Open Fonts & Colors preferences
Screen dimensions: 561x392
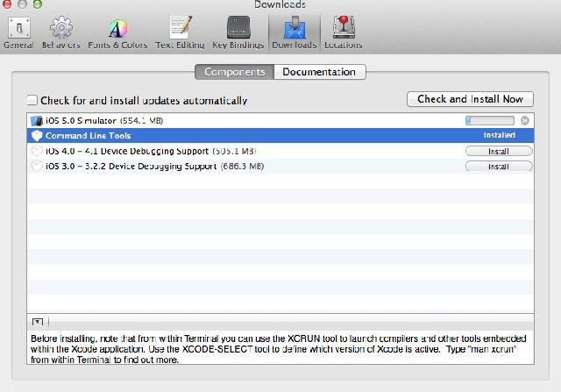pos(117,31)
